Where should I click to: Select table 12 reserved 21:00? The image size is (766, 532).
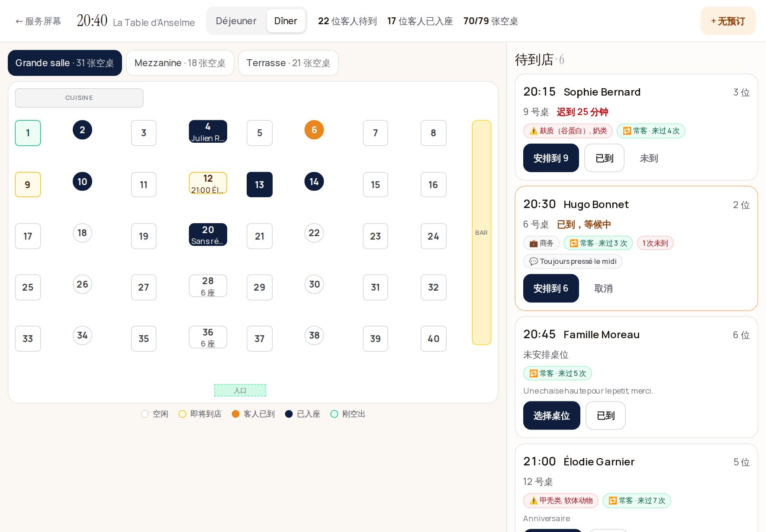(x=208, y=183)
